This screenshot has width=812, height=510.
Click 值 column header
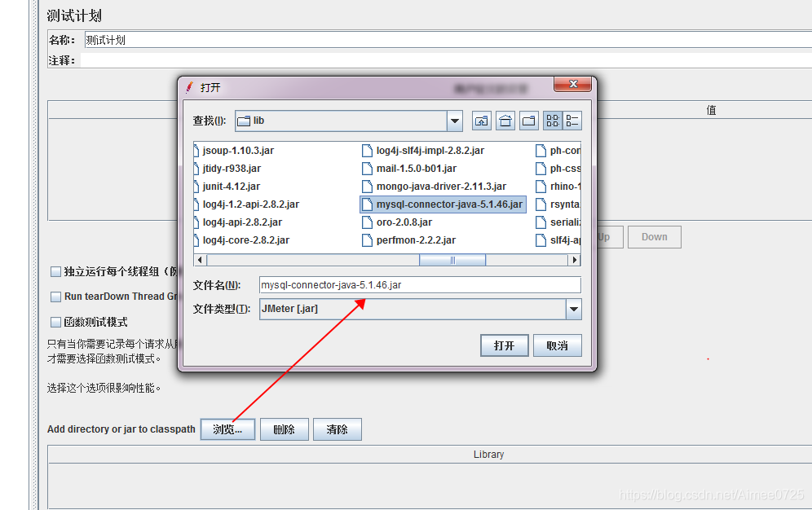pyautogui.click(x=712, y=110)
